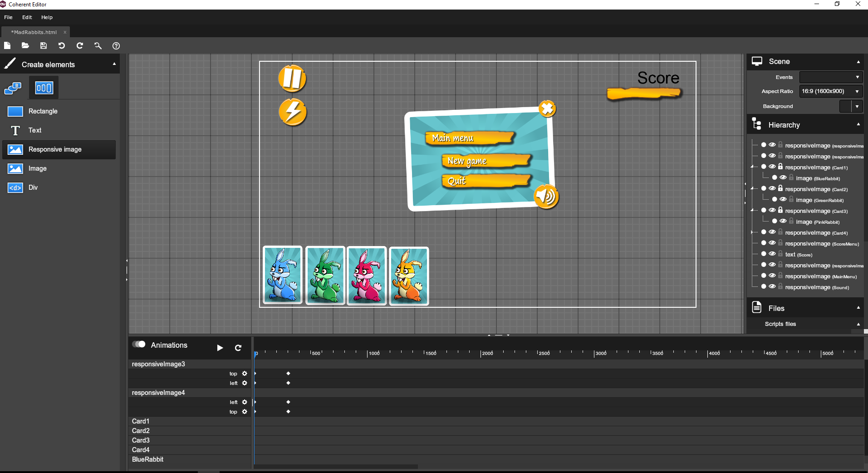Open the Events dropdown
This screenshot has width=868, height=473.
point(830,77)
